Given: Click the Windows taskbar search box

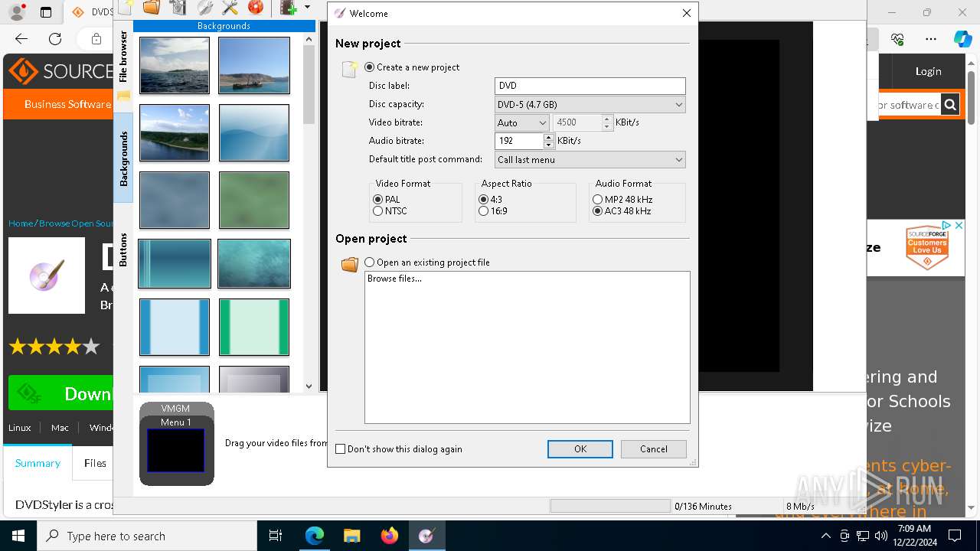Looking at the screenshot, I should click(147, 536).
